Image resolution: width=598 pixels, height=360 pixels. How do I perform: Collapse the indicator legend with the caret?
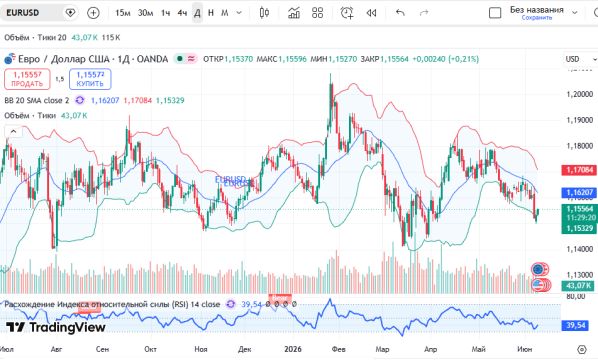(x=13, y=132)
